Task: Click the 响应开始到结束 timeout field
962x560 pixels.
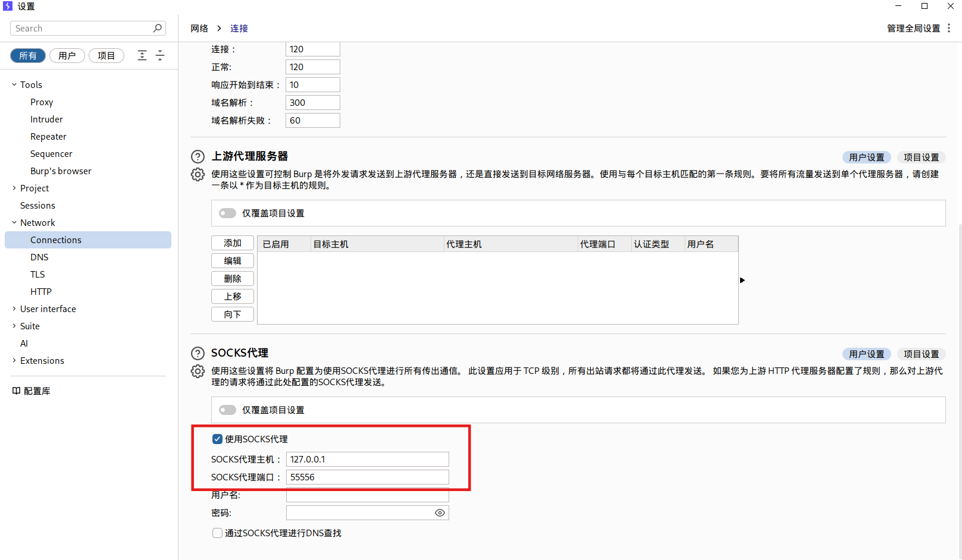Action: click(x=312, y=85)
